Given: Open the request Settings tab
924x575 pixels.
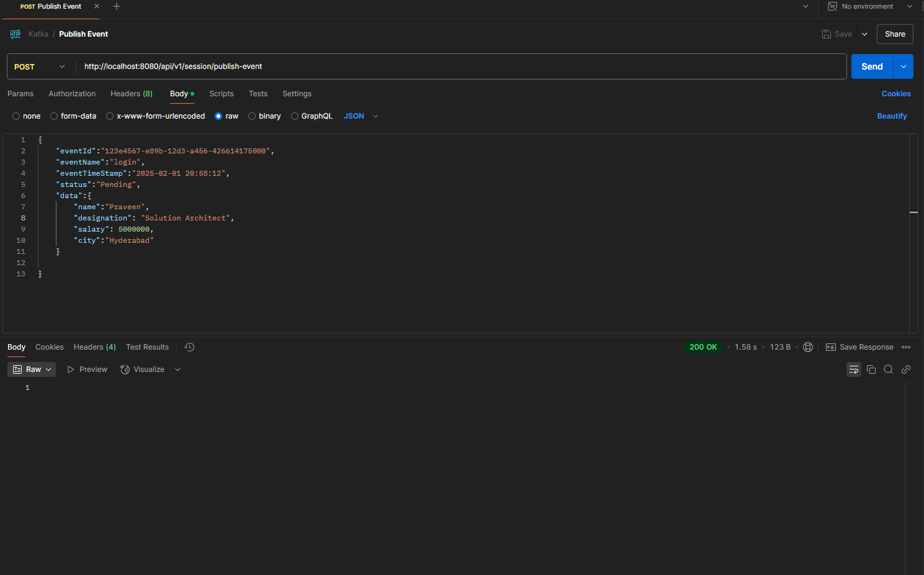Looking at the screenshot, I should pyautogui.click(x=297, y=94).
